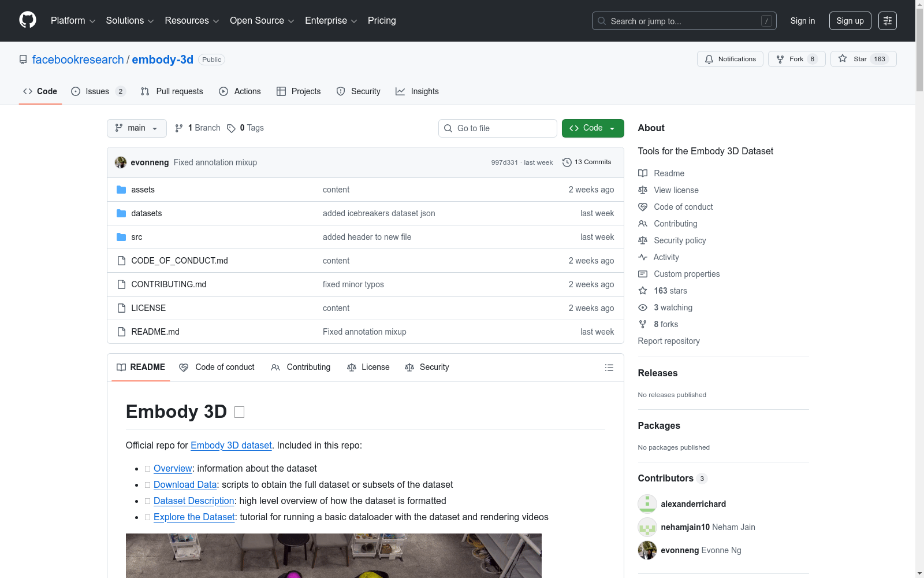Screen dimensions: 924x578
Task: Open the command palette icon in header
Action: pos(888,21)
